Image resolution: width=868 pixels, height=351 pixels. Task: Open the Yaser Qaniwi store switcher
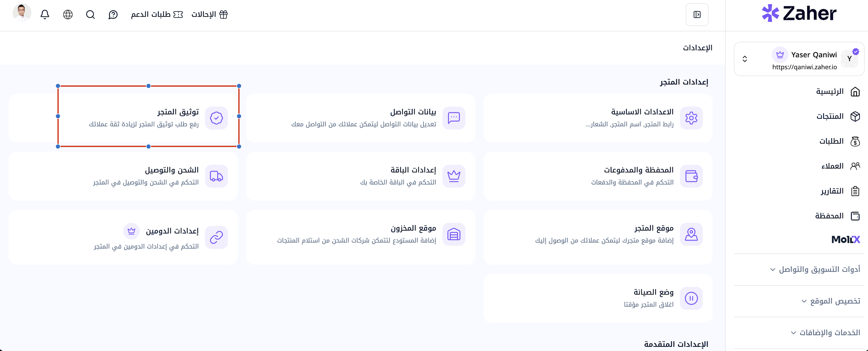pos(799,59)
